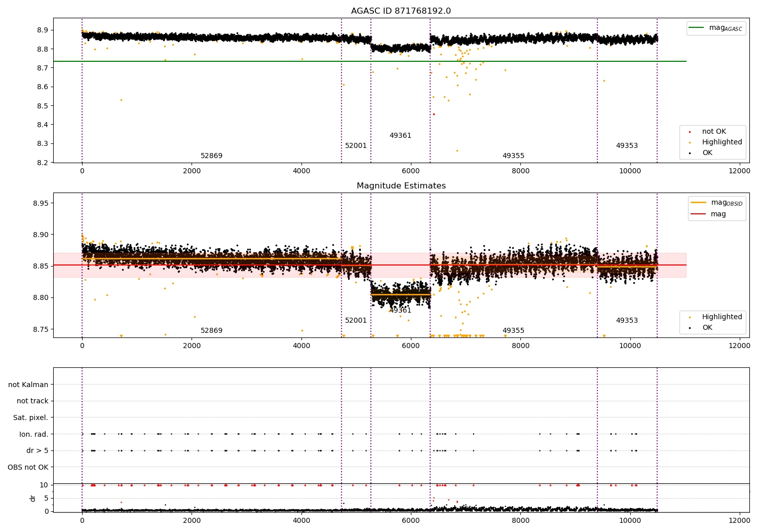Viewport: 760px width, 532px height.
Task: Click the 8.7 y-axis tick label
Action: (x=43, y=68)
